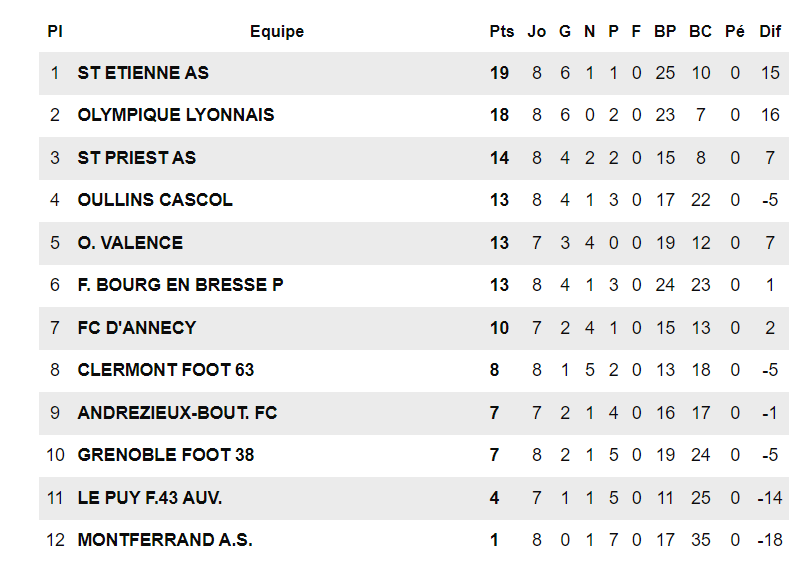Click the Pl ranking column header
811x571 pixels.
pyautogui.click(x=55, y=32)
